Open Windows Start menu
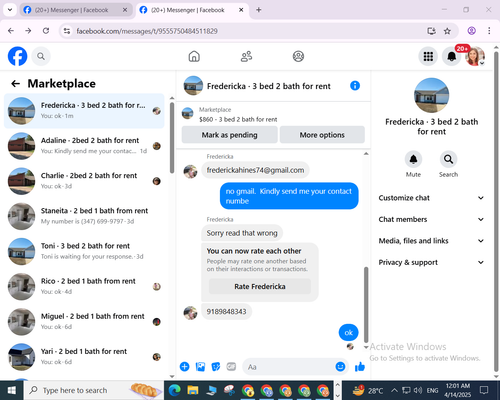Screen dimensions: 500x400 [x=12, y=390]
